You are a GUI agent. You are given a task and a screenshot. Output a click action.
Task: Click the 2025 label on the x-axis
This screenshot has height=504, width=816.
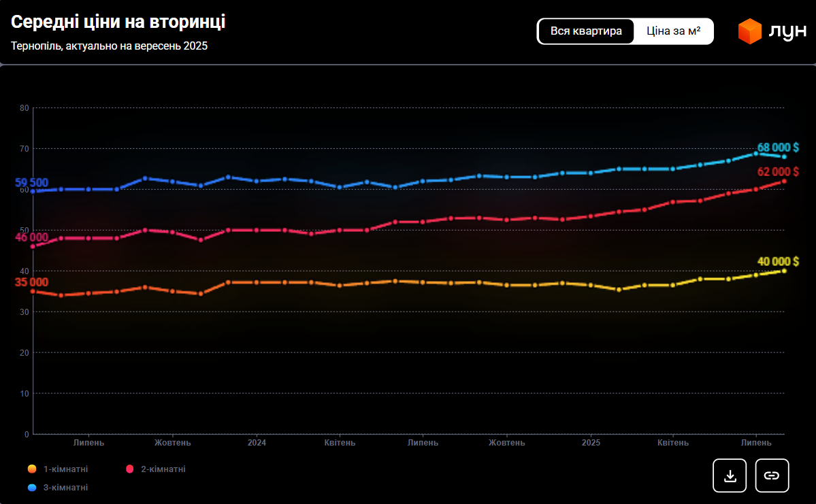590,443
